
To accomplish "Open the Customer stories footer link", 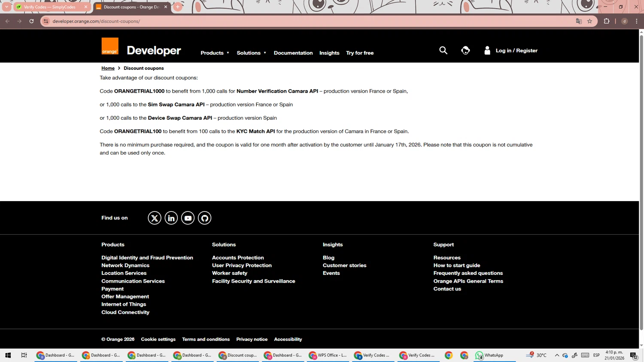I will (x=345, y=265).
